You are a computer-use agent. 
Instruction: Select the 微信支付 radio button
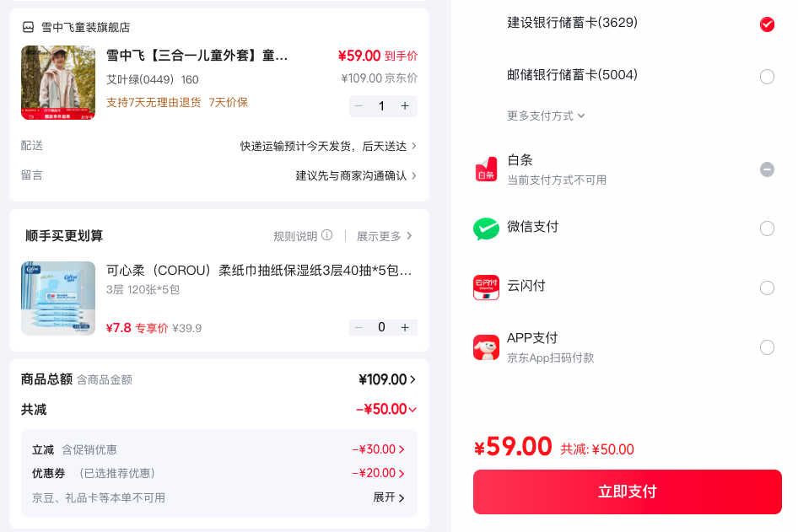point(767,228)
